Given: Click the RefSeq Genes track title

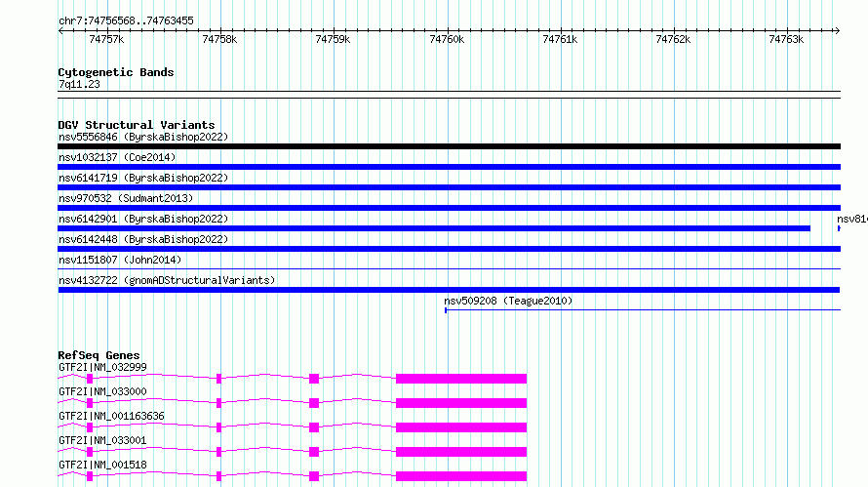Looking at the screenshot, I should [99, 355].
